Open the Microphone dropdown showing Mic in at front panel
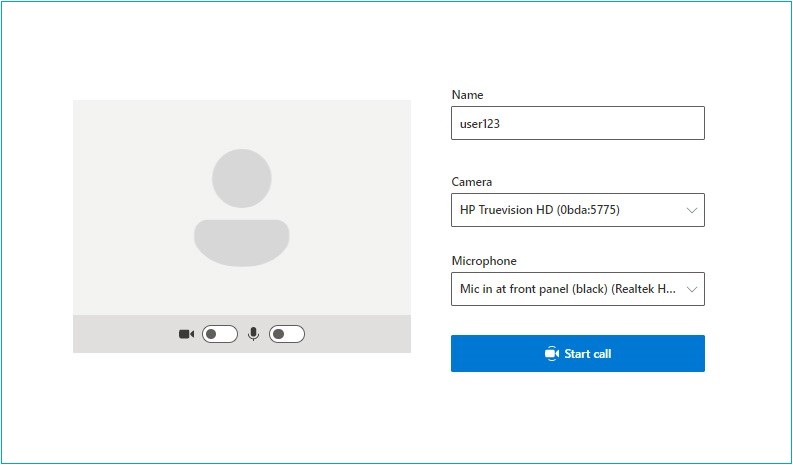 578,289
